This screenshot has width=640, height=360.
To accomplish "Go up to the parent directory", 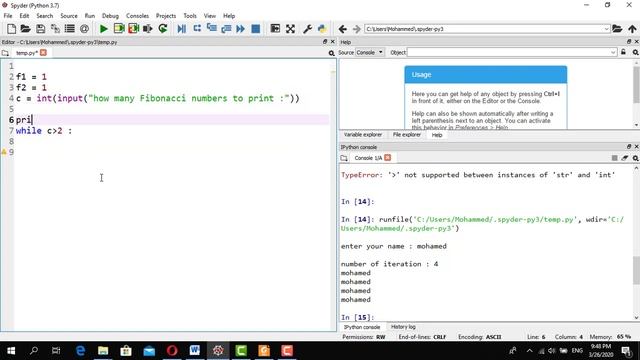I will click(x=632, y=29).
